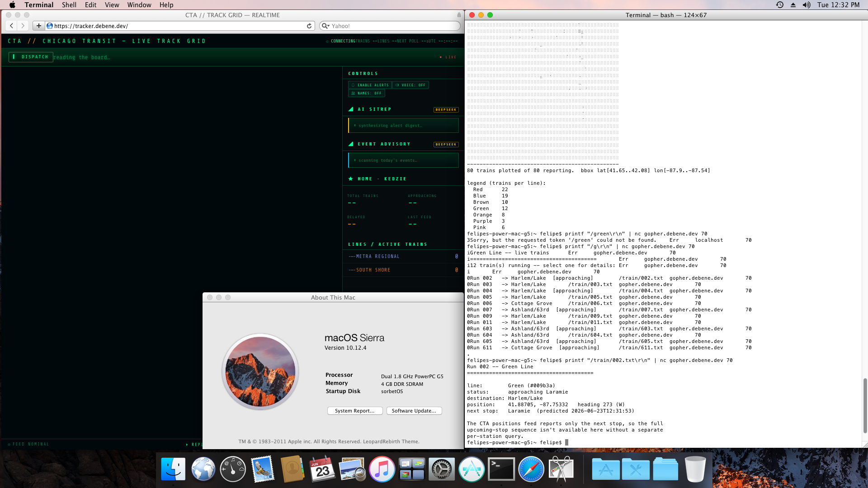This screenshot has height=488, width=868.
Task: Open Utilities folder stack in Dock
Action: click(636, 469)
